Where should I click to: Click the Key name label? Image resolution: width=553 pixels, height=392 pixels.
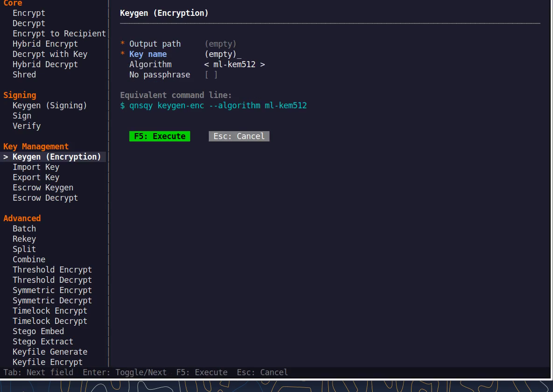(148, 54)
